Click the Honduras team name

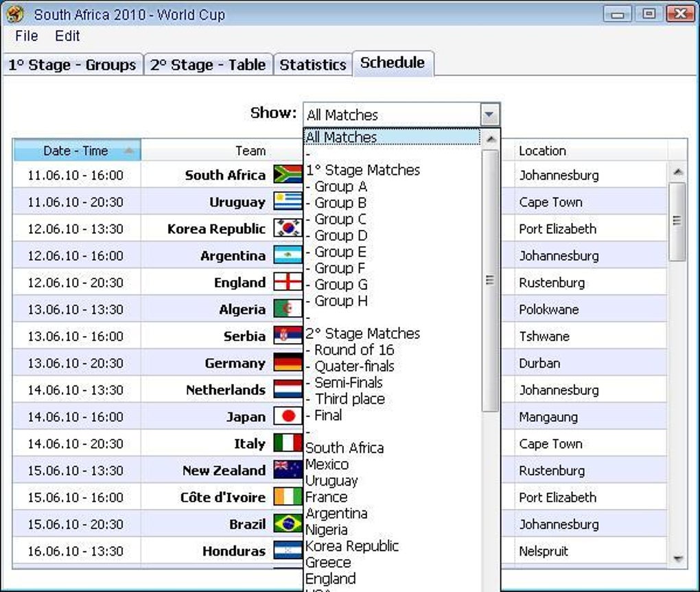click(234, 551)
